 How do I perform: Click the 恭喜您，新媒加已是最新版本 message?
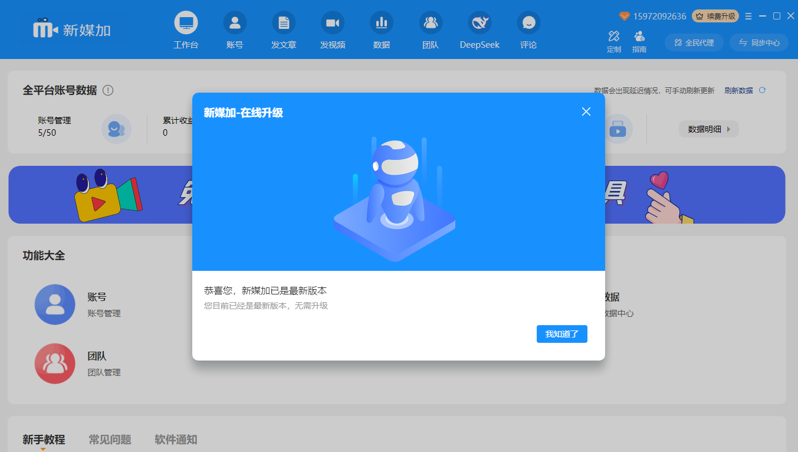click(265, 291)
